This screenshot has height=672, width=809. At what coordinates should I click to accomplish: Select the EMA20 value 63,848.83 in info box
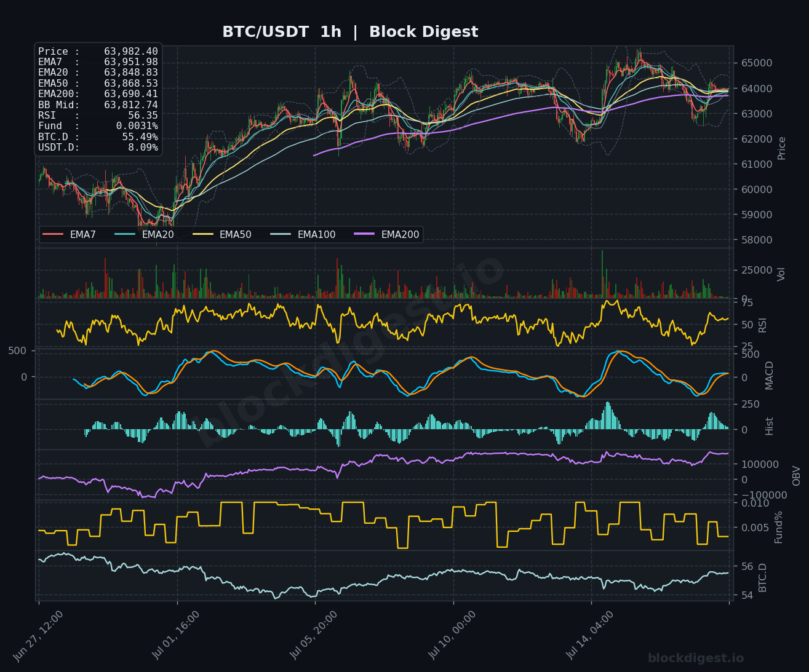pyautogui.click(x=131, y=73)
